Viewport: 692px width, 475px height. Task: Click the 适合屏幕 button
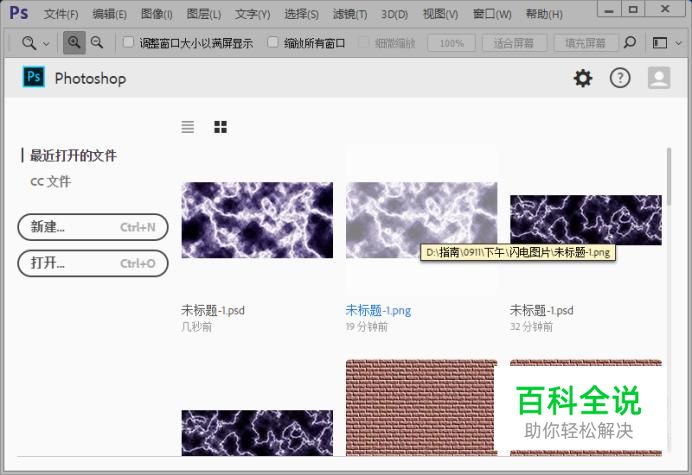tap(514, 43)
